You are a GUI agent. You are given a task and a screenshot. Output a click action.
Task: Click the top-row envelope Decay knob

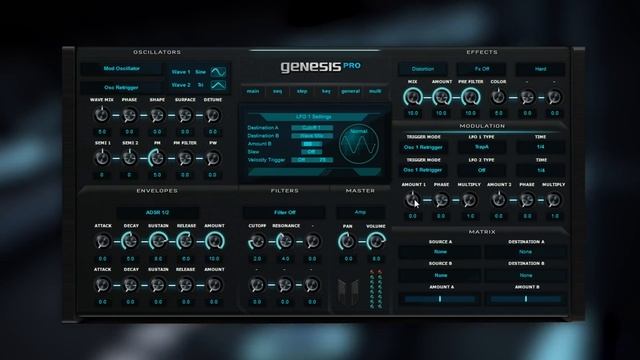[x=130, y=241]
